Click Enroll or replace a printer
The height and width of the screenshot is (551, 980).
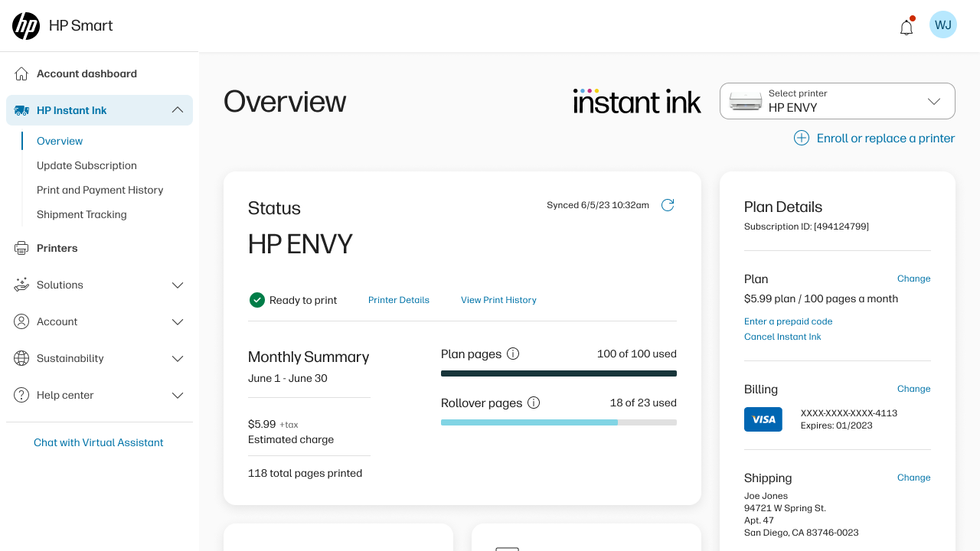tap(886, 138)
